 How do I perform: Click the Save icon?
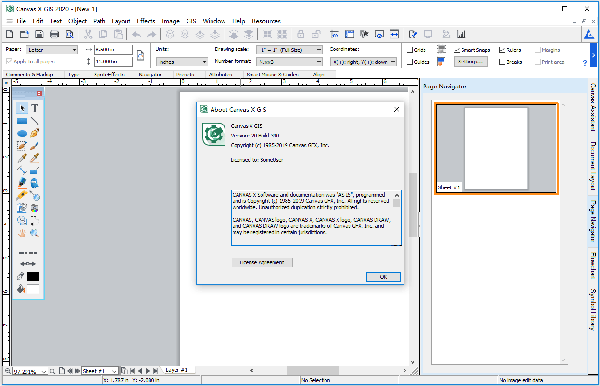39,34
